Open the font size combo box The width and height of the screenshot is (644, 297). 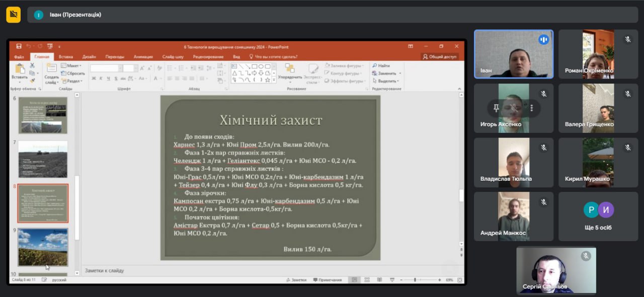point(130,68)
